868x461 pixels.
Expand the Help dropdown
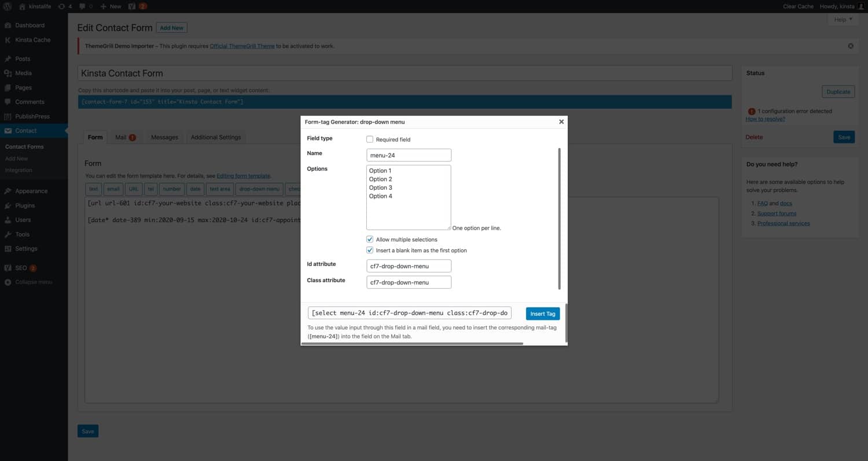tap(843, 19)
